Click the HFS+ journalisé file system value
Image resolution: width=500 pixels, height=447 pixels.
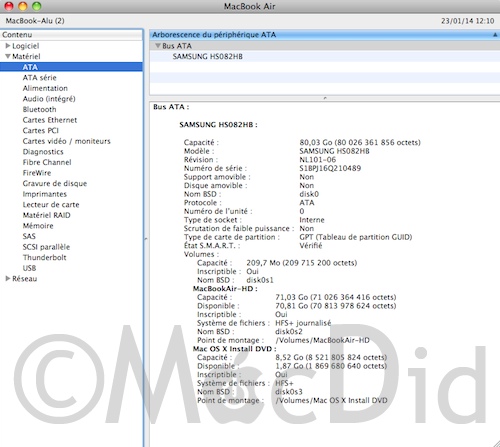303,323
